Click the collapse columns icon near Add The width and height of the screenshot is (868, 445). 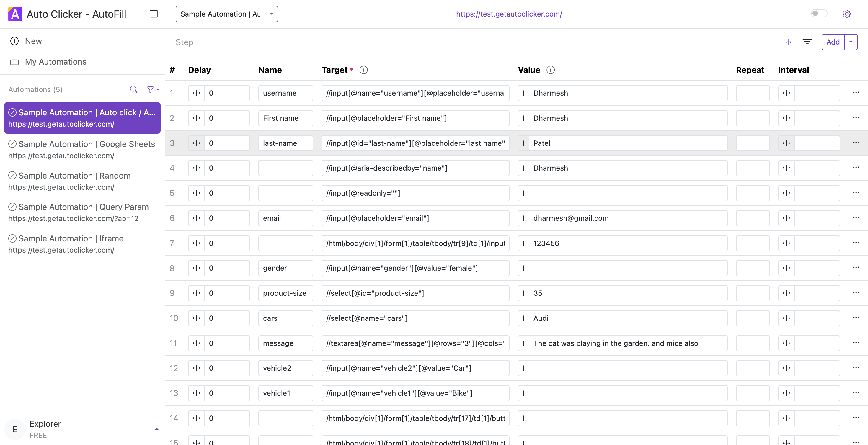(788, 42)
